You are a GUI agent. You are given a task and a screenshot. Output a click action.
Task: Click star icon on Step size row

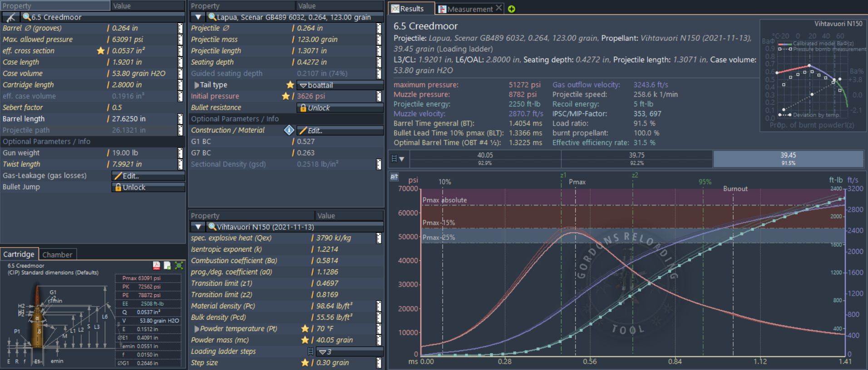(305, 363)
